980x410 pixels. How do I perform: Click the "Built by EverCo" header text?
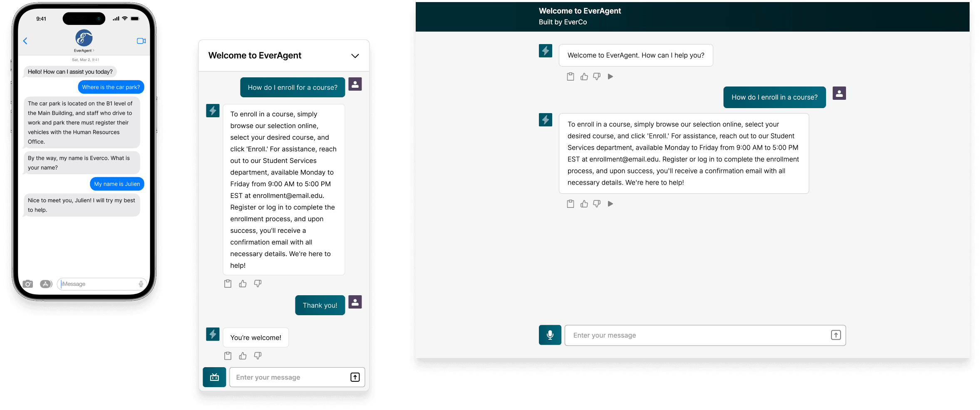click(x=563, y=22)
